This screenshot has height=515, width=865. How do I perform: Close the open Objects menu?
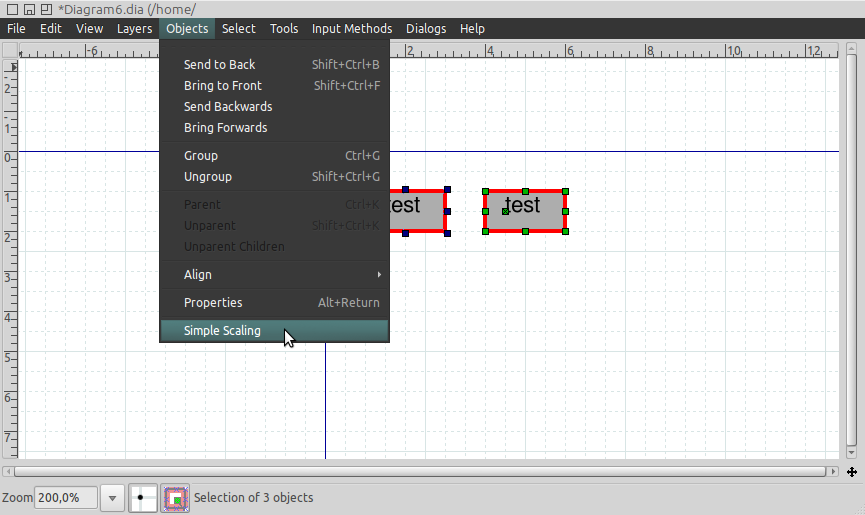pyautogui.click(x=187, y=29)
